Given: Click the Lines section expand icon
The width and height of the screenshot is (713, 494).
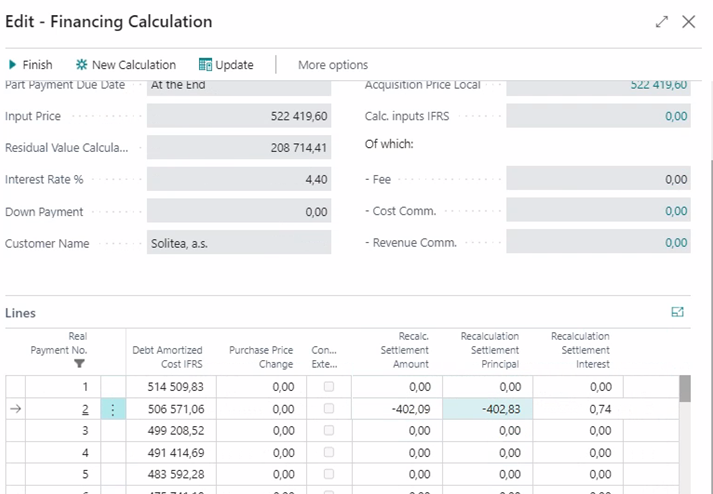Looking at the screenshot, I should tap(677, 313).
